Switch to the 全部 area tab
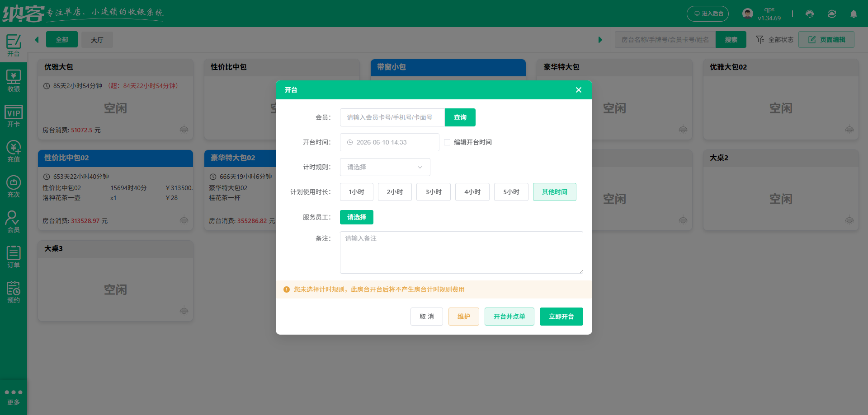 click(x=62, y=40)
